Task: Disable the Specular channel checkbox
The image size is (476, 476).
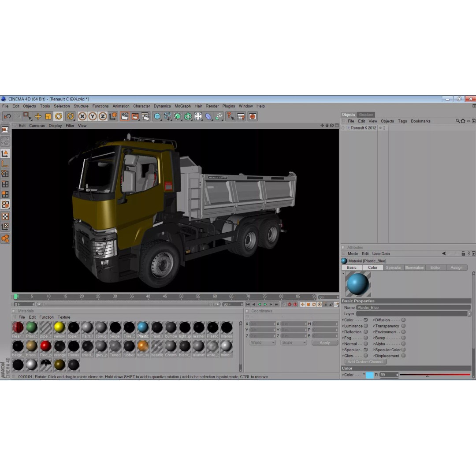Action: pos(365,350)
